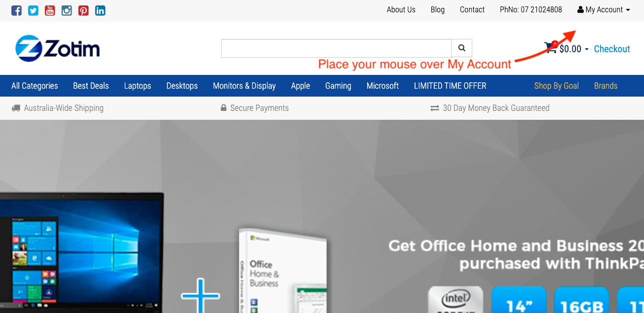The height and width of the screenshot is (313, 644).
Task: Focus the product search field
Action: point(336,48)
